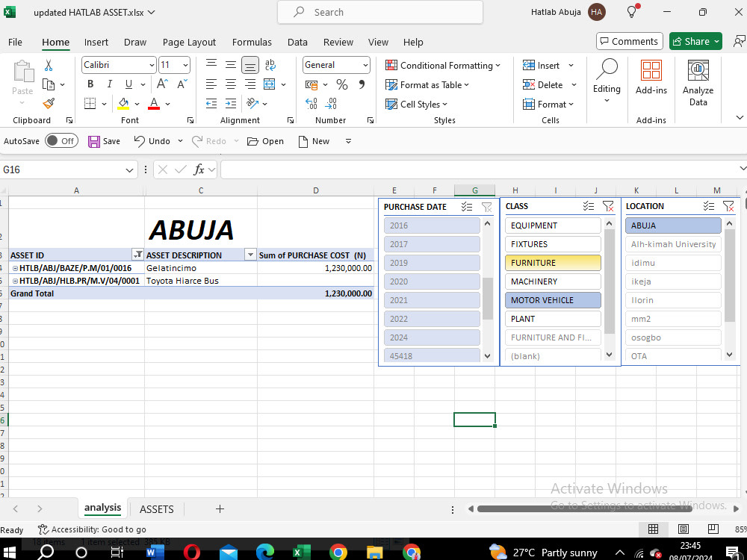Clear the filter on the LOCATION slicer
Image resolution: width=747 pixels, height=560 pixels.
tap(728, 206)
